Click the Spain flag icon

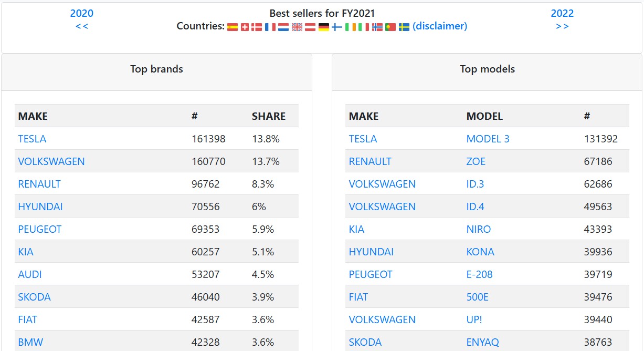[233, 27]
